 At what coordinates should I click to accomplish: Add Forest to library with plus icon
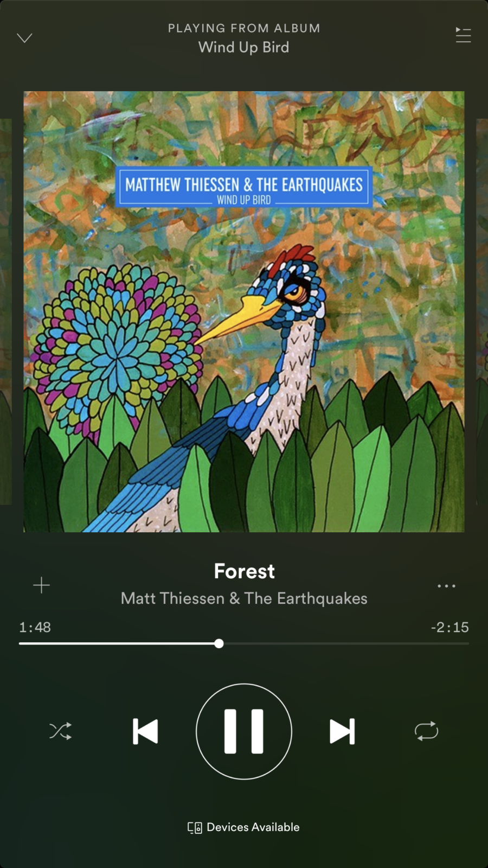[41, 585]
